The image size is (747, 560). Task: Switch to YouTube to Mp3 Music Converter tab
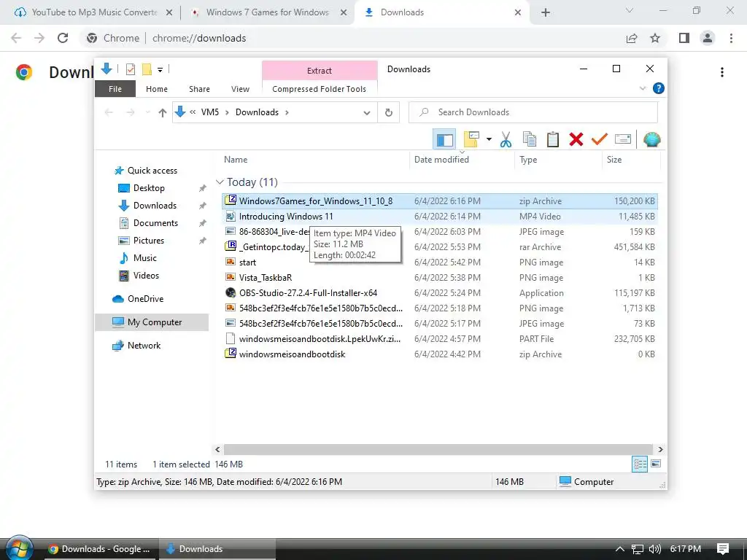click(94, 12)
